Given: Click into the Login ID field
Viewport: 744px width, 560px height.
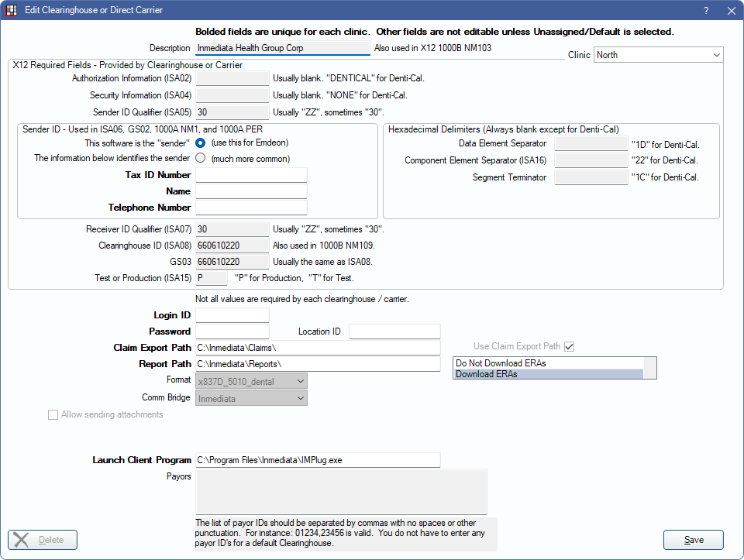Looking at the screenshot, I should coord(232,315).
